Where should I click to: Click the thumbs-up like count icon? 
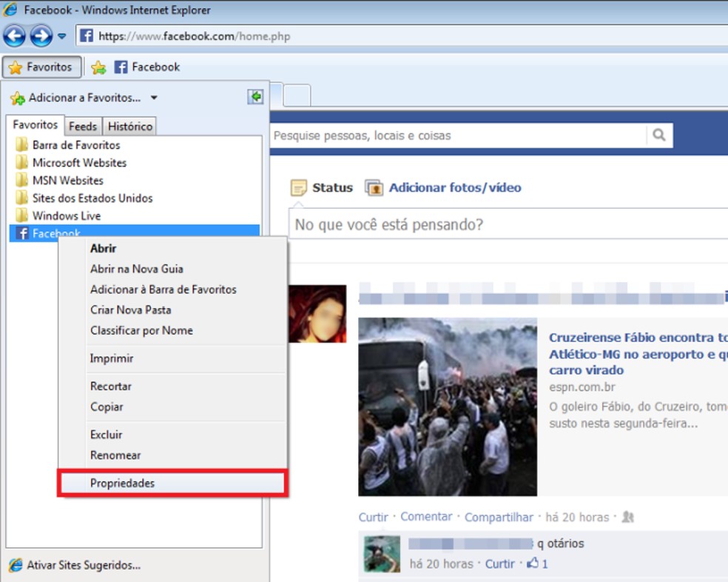pyautogui.click(x=533, y=563)
